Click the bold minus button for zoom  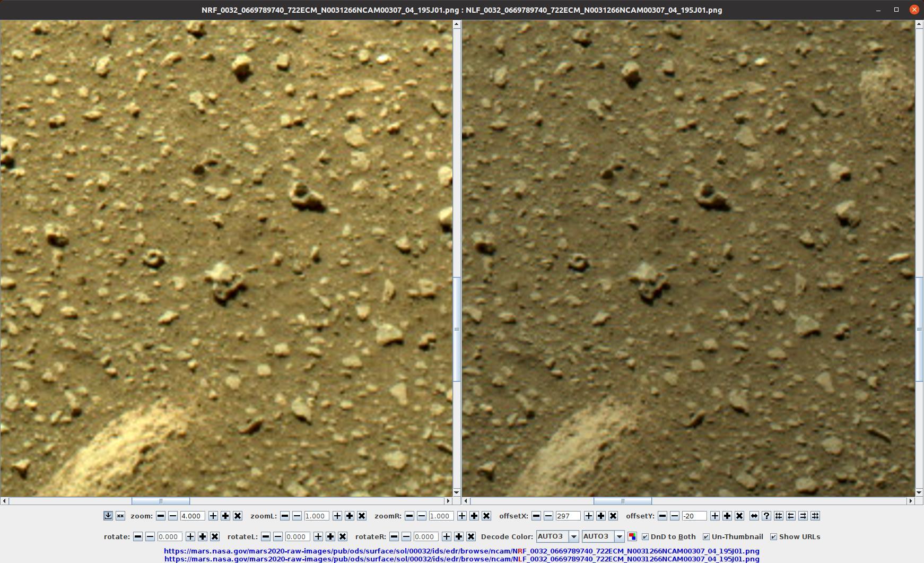point(161,516)
